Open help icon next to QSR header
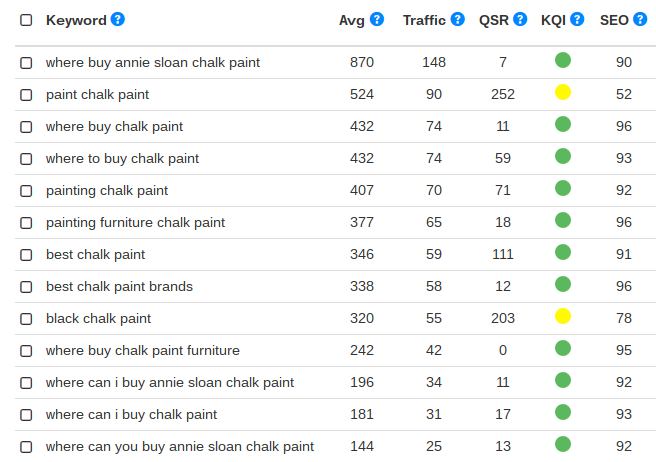The height and width of the screenshot is (462, 656). (520, 19)
